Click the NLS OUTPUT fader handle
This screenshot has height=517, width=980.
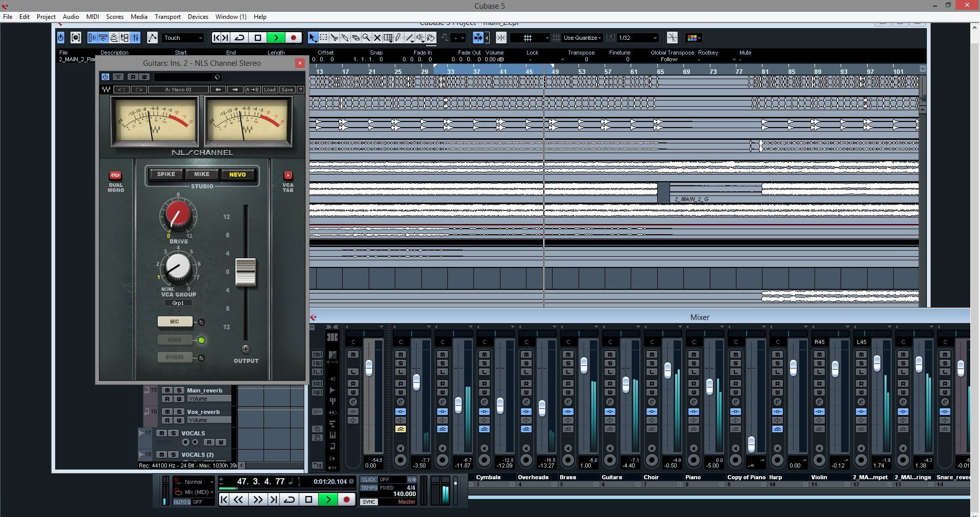pos(246,272)
